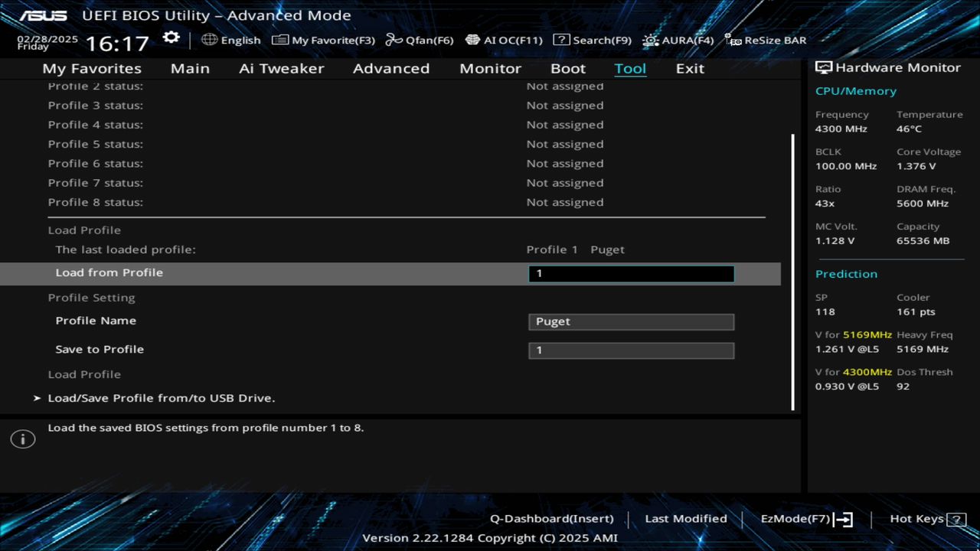Open AI OC(F11) guide
The width and height of the screenshot is (980, 551).
[x=504, y=40]
